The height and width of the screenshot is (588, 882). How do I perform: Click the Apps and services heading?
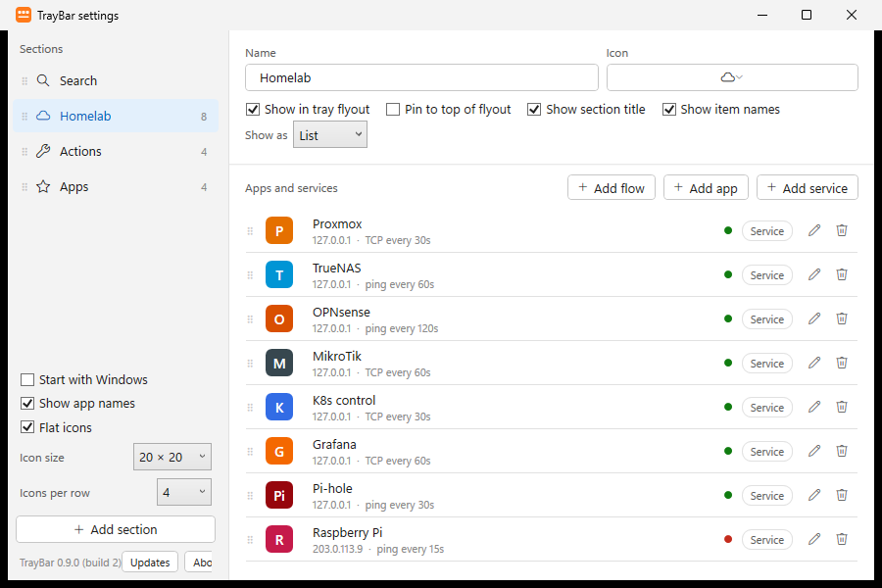pyautogui.click(x=291, y=188)
